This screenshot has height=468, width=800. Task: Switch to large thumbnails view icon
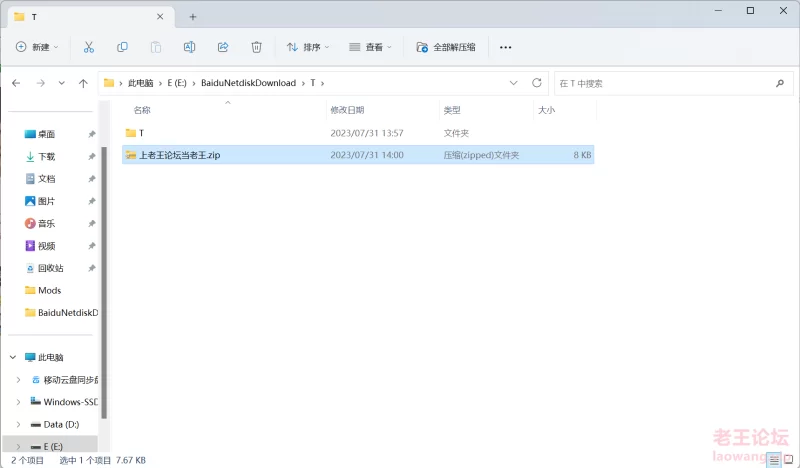pos(789,459)
